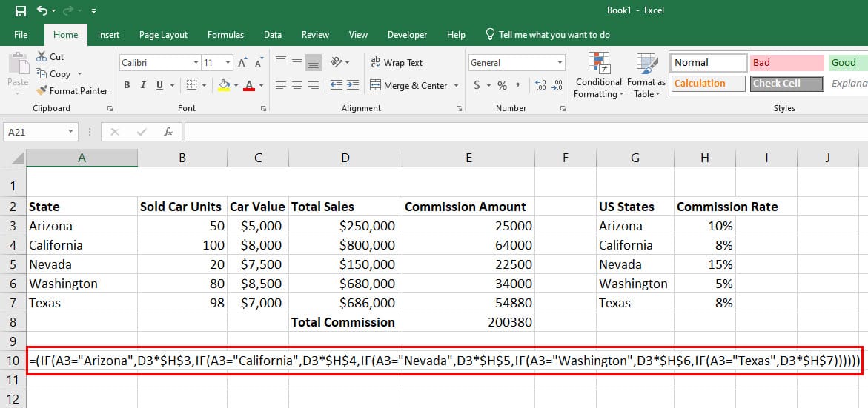Switch to the Data tab
The height and width of the screenshot is (408, 868).
pos(272,34)
